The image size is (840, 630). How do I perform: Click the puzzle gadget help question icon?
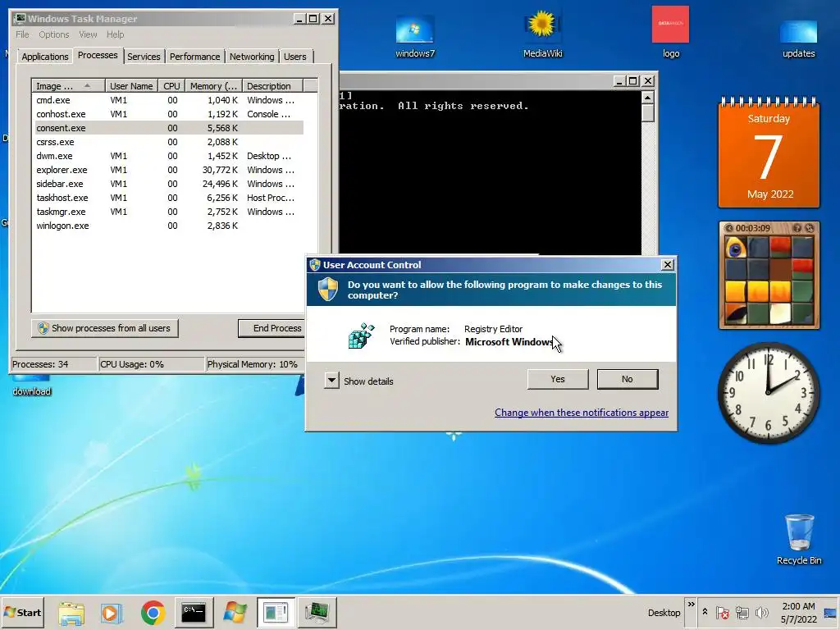797,228
